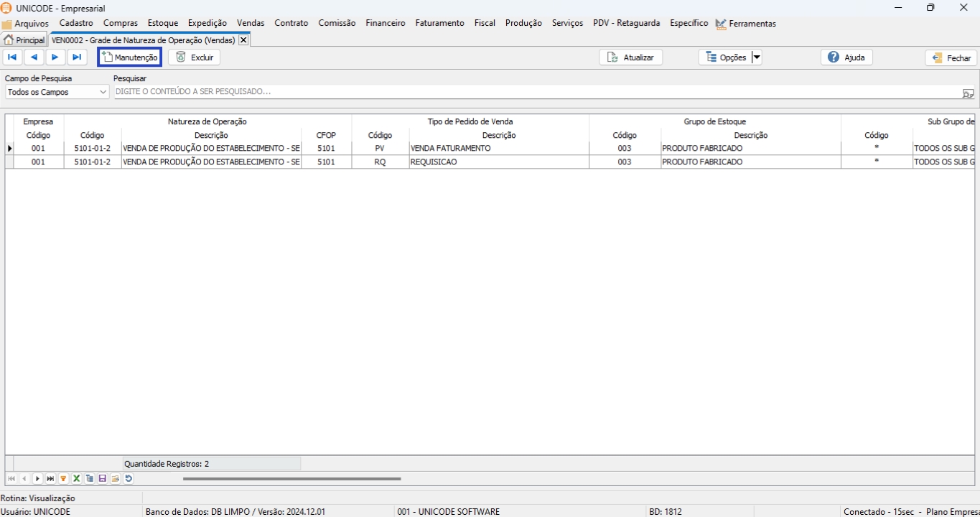Image resolution: width=980 pixels, height=517 pixels.
Task: Click the tree list icon in grid footer
Action: [90, 479]
